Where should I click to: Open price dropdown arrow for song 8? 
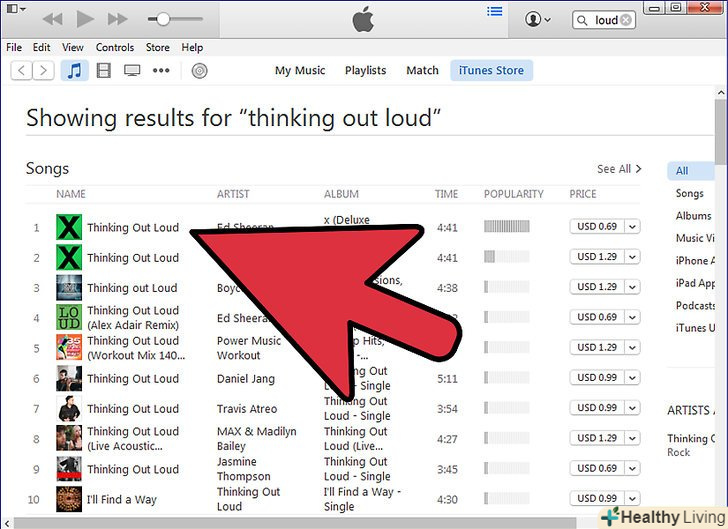pyautogui.click(x=632, y=438)
